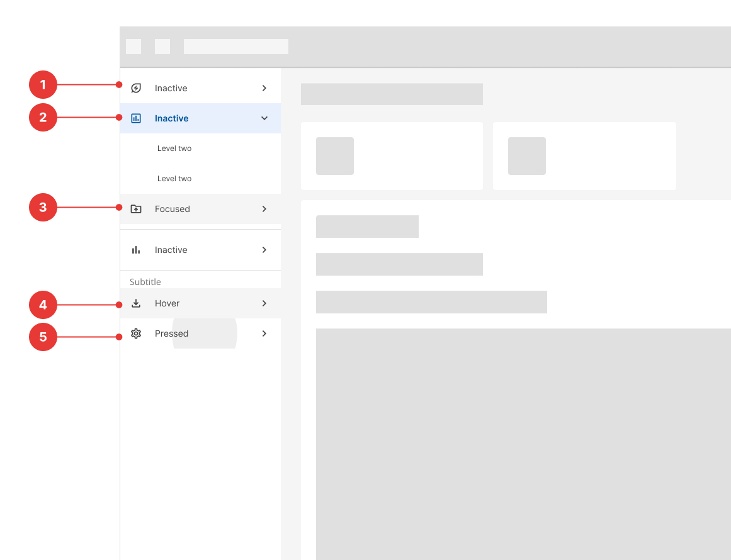The image size is (731, 560).
Task: Click the red callout badge numbered 5
Action: 43,337
